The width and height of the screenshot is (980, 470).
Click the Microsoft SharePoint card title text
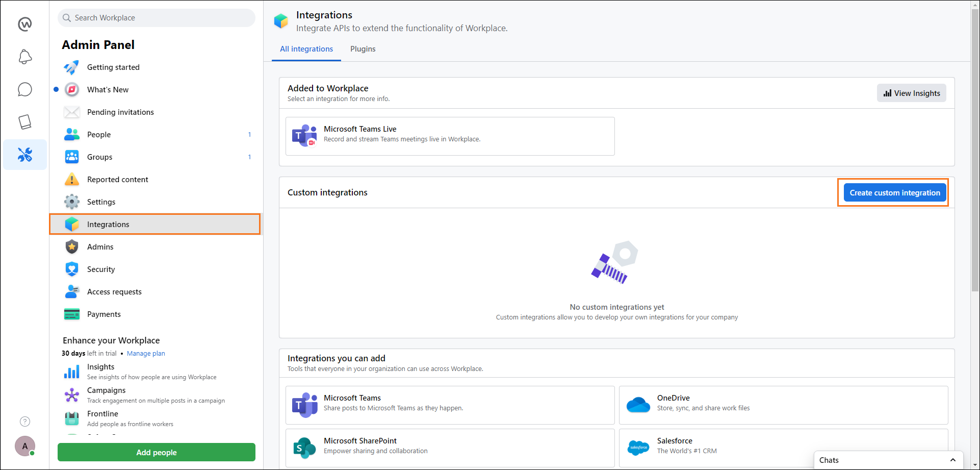(x=360, y=441)
